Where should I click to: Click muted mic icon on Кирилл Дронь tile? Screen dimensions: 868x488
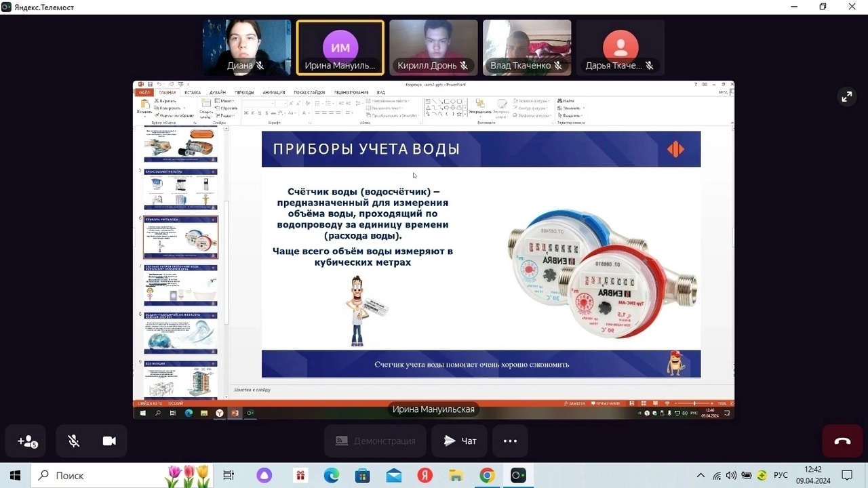(x=464, y=66)
